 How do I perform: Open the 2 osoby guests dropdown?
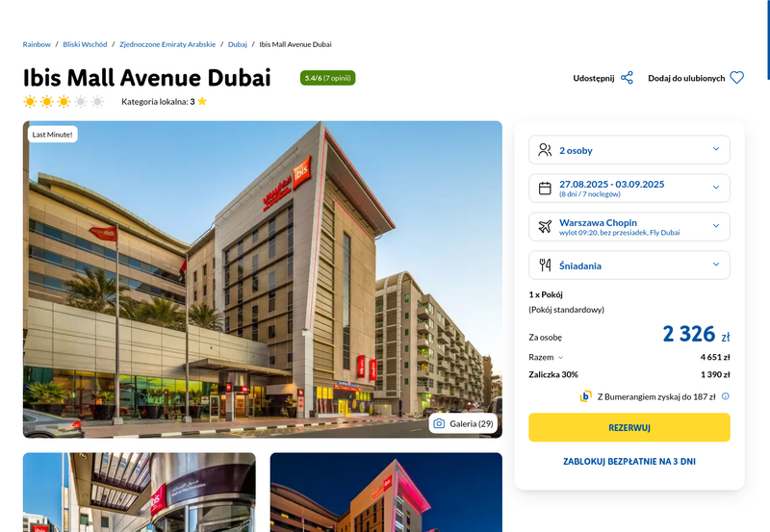click(x=629, y=150)
